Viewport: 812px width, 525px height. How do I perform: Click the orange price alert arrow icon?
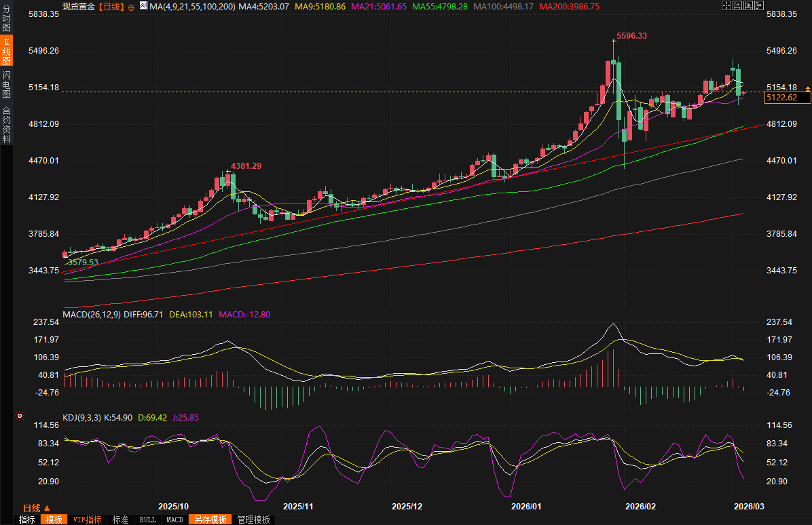point(807,89)
